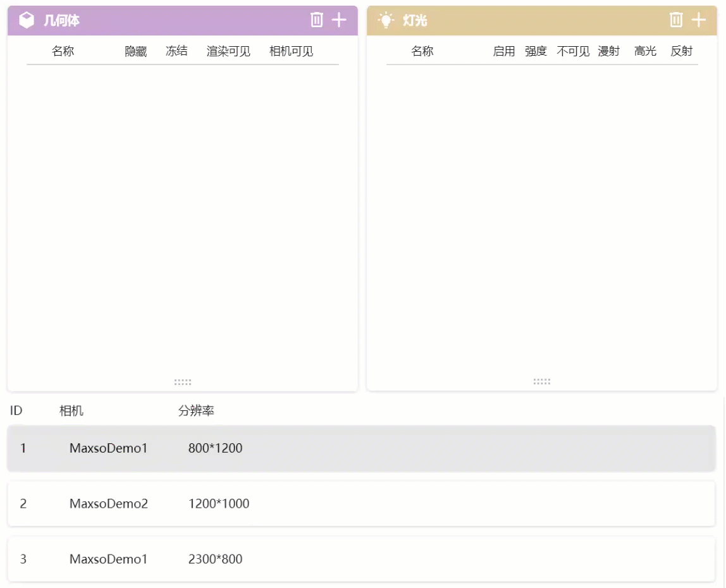Click the 相机可见 column header
The image size is (726, 588).
(x=292, y=51)
